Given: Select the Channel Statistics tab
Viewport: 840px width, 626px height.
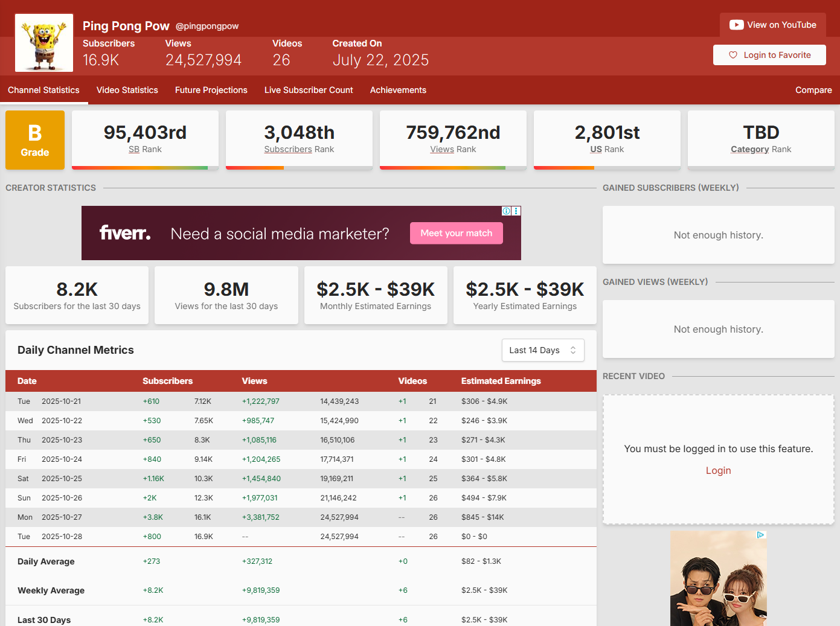Looking at the screenshot, I should [43, 90].
